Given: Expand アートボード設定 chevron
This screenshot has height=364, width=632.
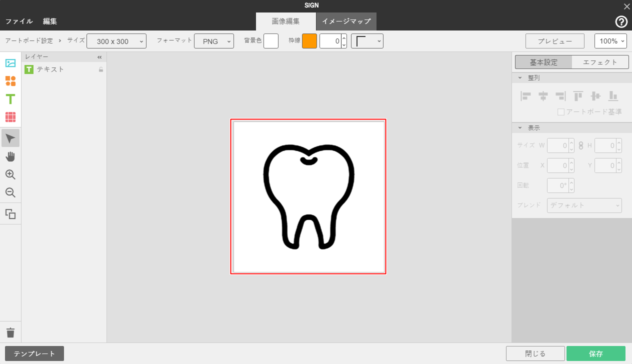Looking at the screenshot, I should (59, 40).
